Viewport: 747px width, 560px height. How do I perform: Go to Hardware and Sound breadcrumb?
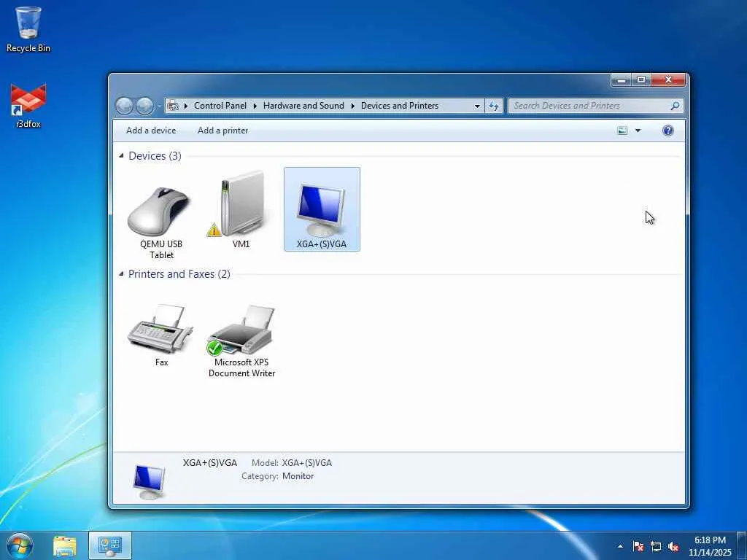pos(303,106)
